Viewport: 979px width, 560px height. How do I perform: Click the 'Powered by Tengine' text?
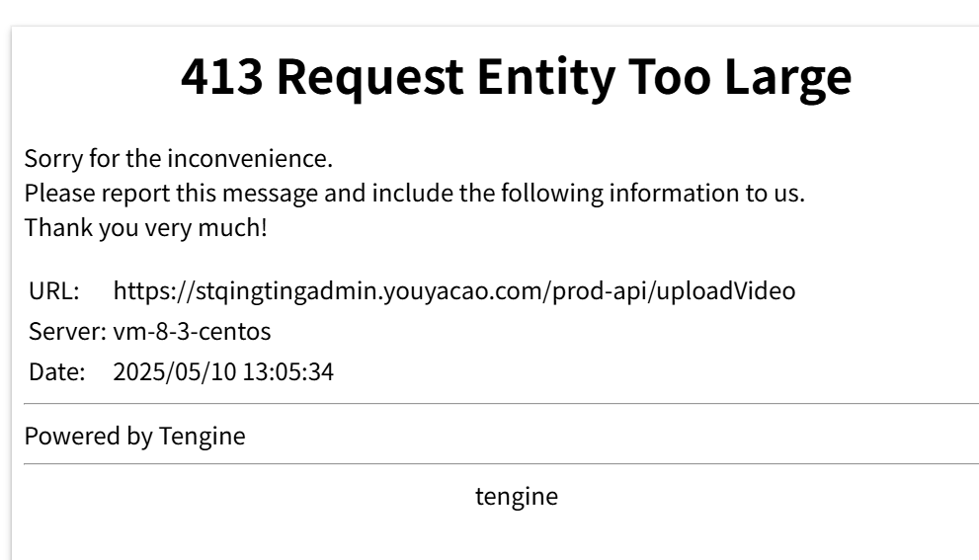click(135, 436)
